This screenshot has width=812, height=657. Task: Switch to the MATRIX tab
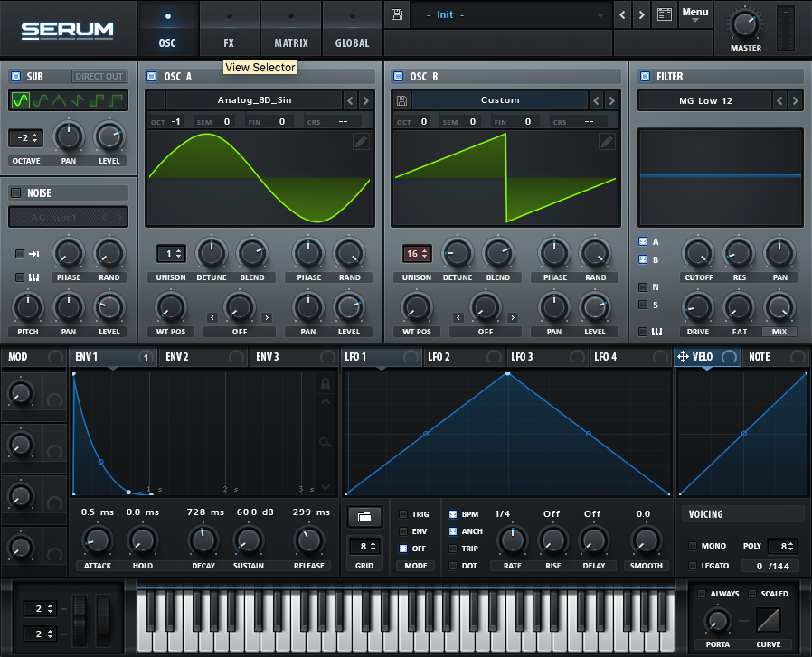tap(291, 29)
